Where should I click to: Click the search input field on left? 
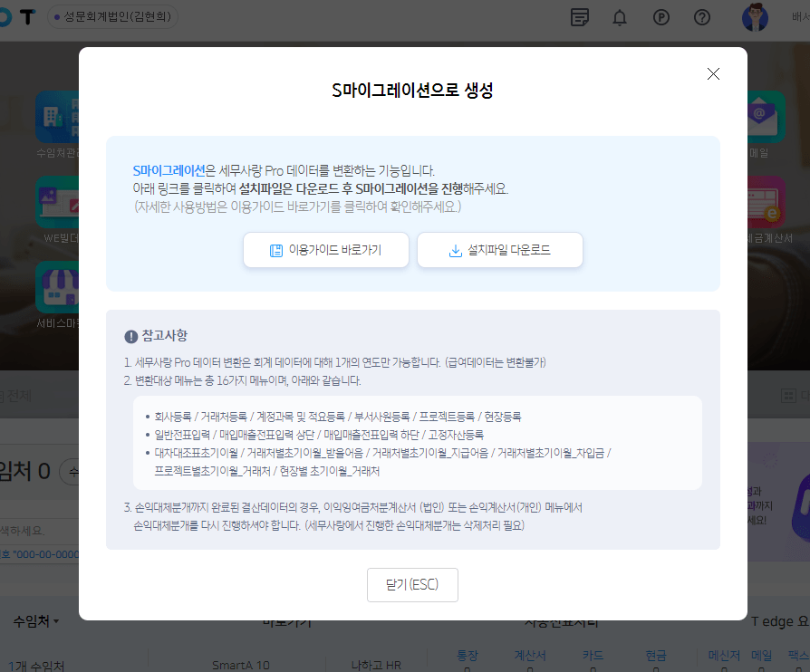pos(36,530)
